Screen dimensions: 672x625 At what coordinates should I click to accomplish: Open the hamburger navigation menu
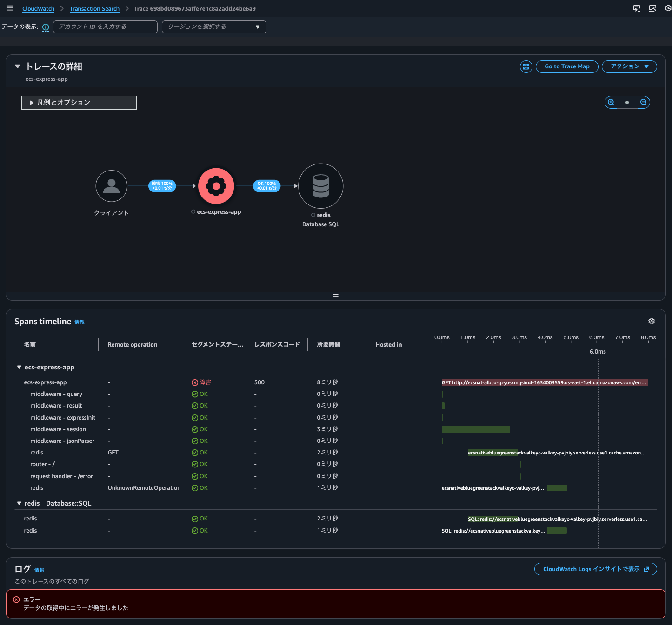point(10,8)
